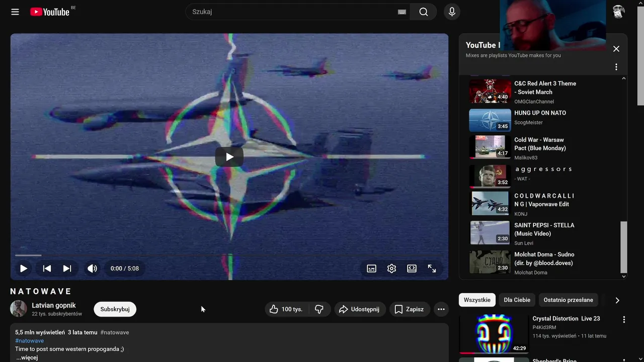The height and width of the screenshot is (362, 644).
Task: Play SAINT PEPSI - STELLA Music Video
Action: pos(544,229)
